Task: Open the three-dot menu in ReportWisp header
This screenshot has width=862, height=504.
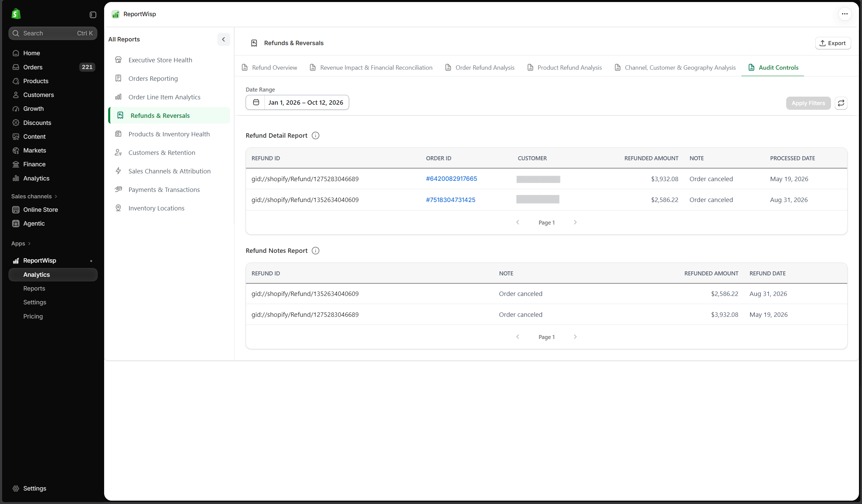Action: pyautogui.click(x=844, y=14)
